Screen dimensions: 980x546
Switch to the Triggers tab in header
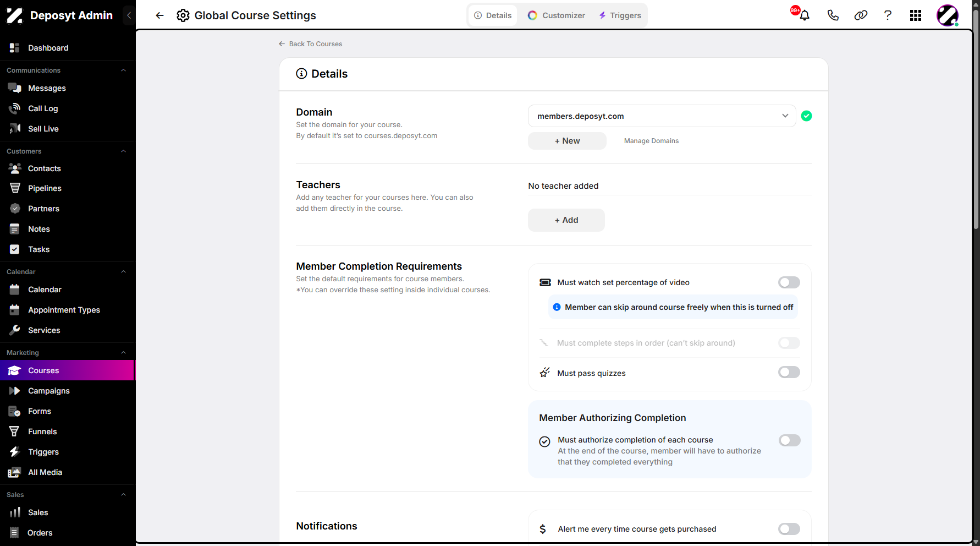tap(620, 15)
